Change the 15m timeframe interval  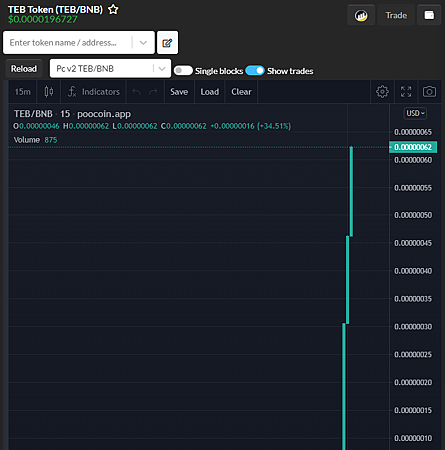[x=23, y=92]
